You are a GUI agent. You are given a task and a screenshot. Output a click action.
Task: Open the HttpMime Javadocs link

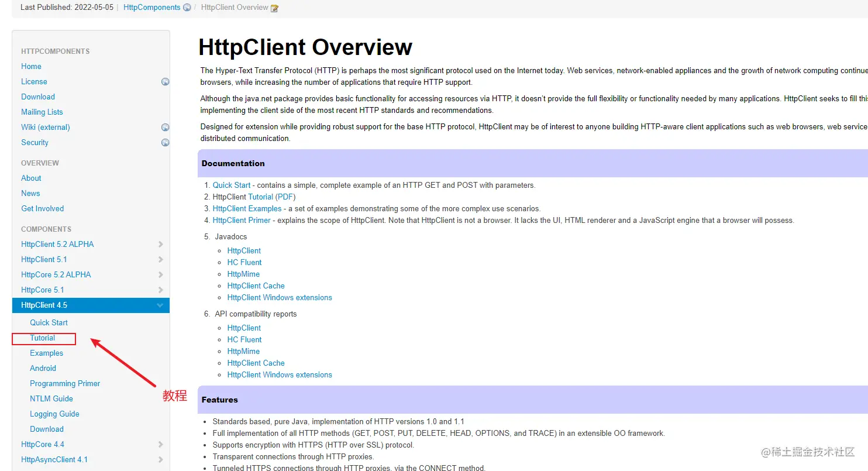click(x=243, y=274)
